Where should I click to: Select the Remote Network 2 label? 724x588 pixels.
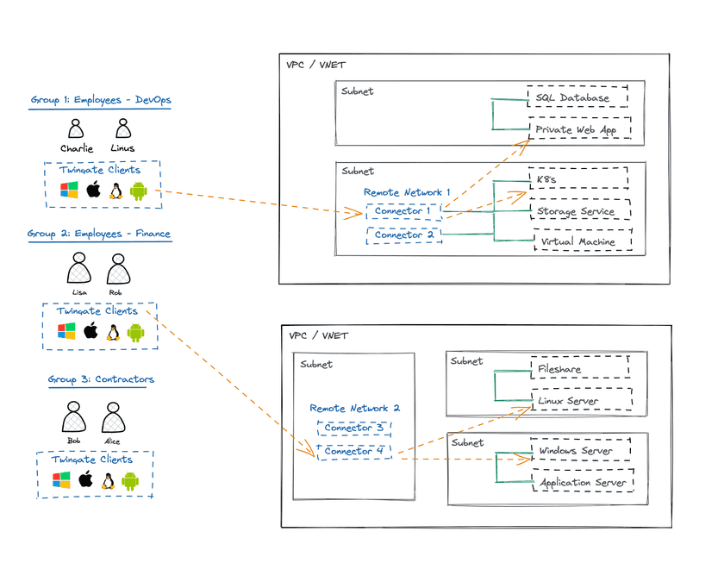point(354,409)
